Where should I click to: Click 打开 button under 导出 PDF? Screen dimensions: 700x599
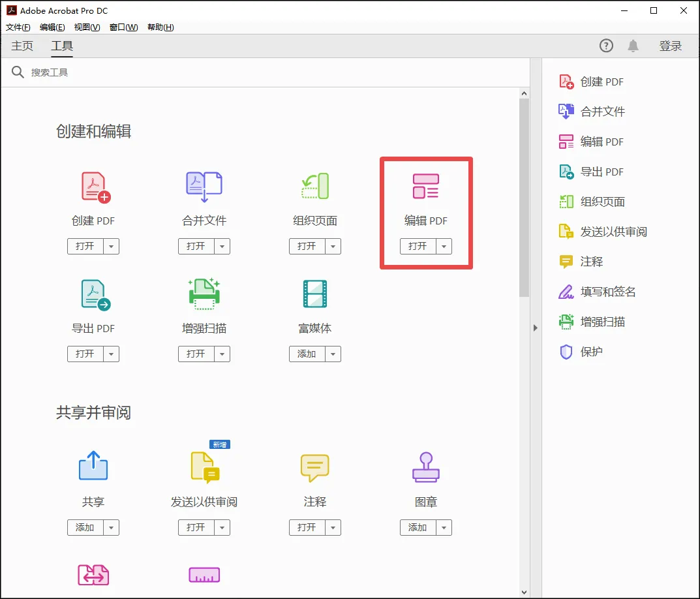pyautogui.click(x=85, y=354)
